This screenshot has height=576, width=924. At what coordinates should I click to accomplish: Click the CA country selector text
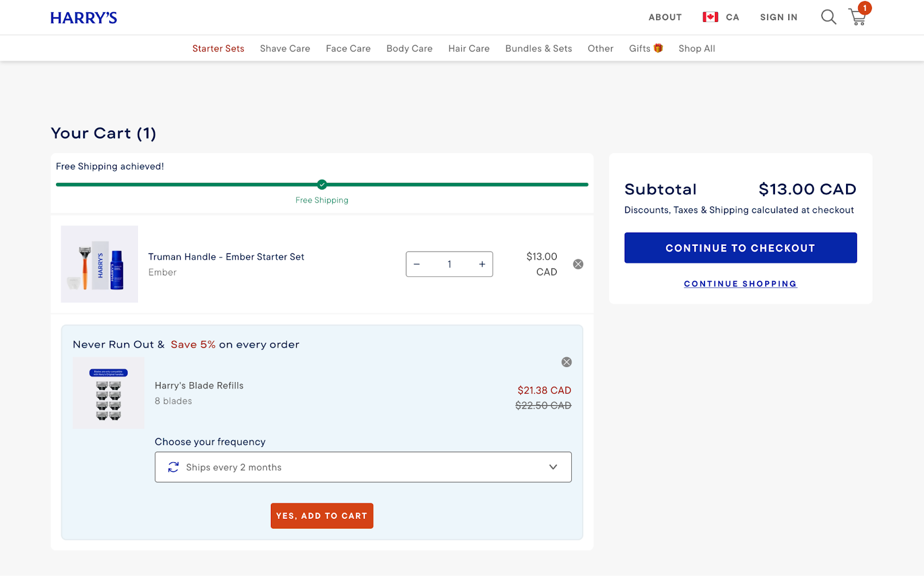coord(733,17)
